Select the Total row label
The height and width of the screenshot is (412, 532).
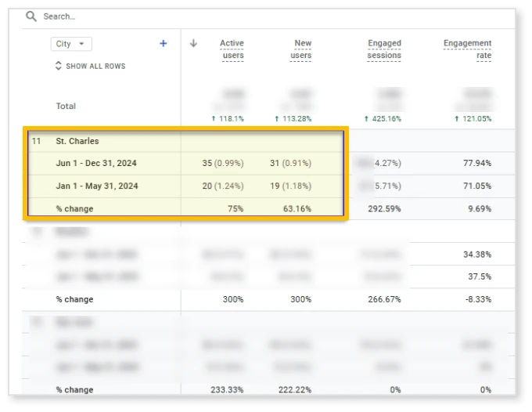(66, 106)
